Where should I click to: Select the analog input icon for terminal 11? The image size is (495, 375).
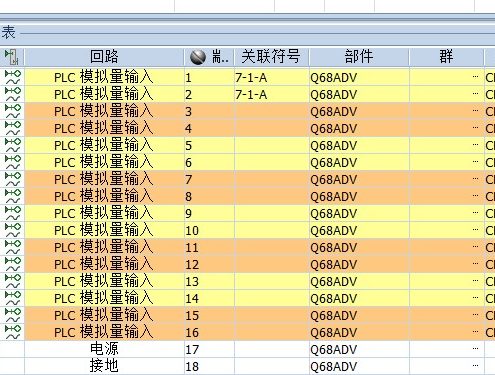coord(13,247)
